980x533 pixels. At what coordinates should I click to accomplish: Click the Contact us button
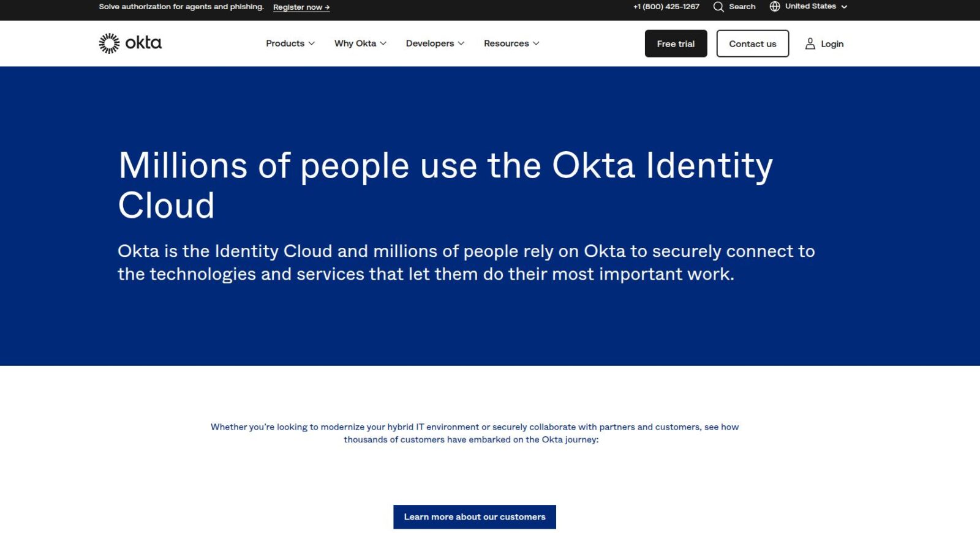tap(752, 43)
